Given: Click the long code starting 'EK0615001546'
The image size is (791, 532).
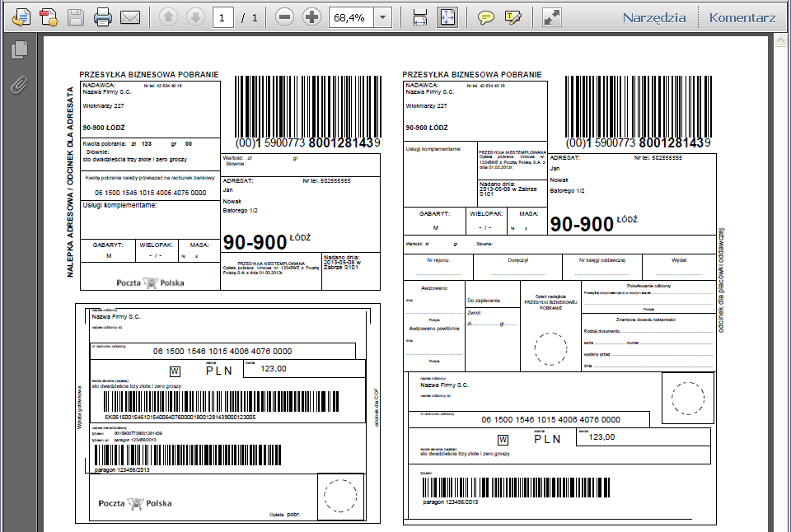Looking at the screenshot, I should click(x=180, y=418).
